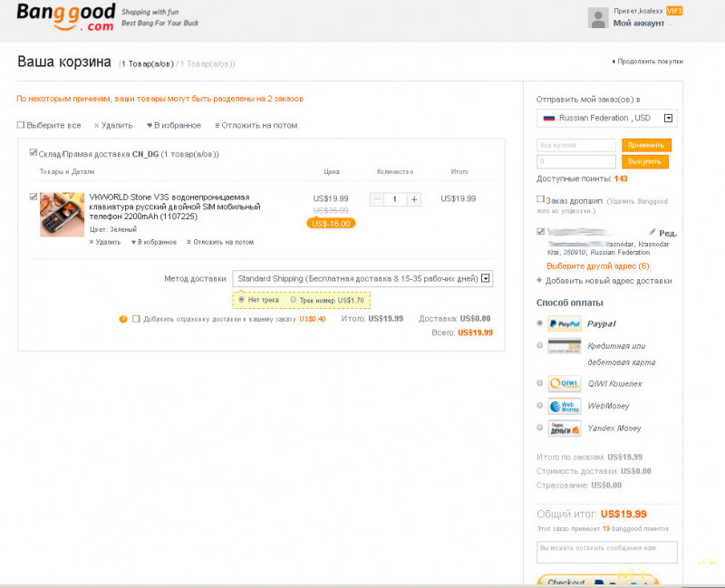
Task: Select Yandex Money radio button
Action: [539, 428]
